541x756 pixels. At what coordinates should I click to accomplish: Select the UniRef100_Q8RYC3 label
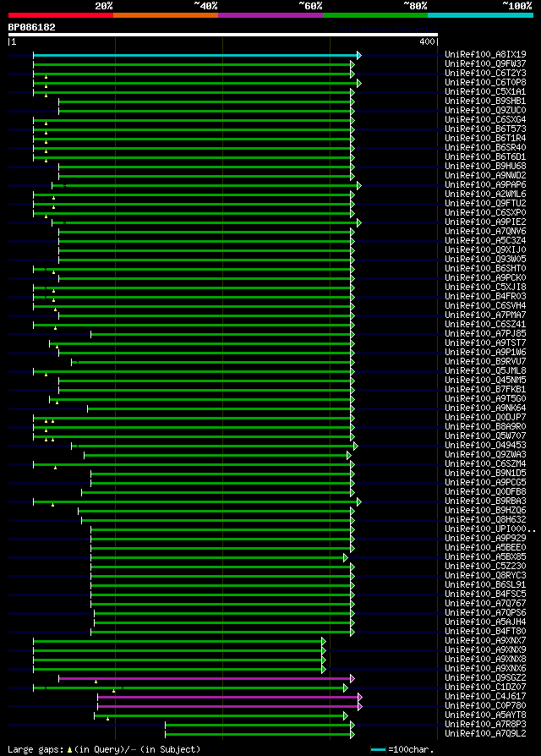click(x=485, y=575)
